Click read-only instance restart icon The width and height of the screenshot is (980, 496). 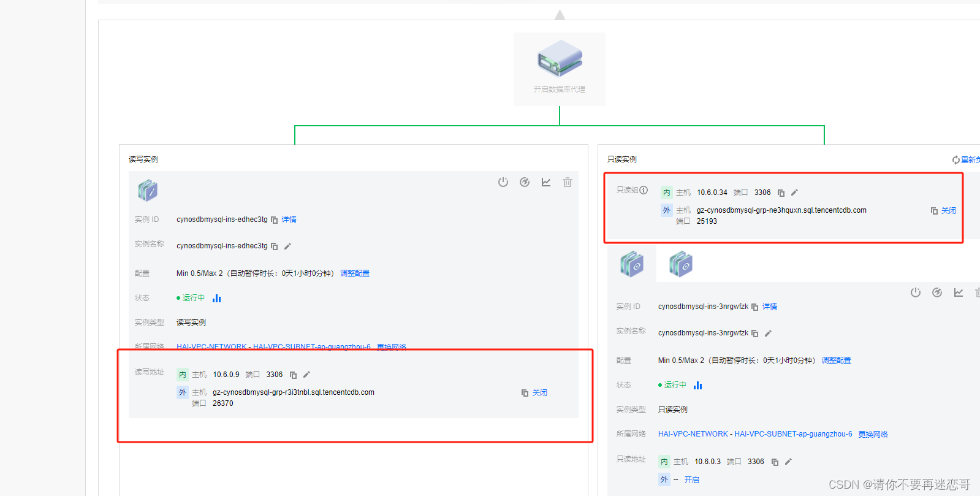coord(937,292)
